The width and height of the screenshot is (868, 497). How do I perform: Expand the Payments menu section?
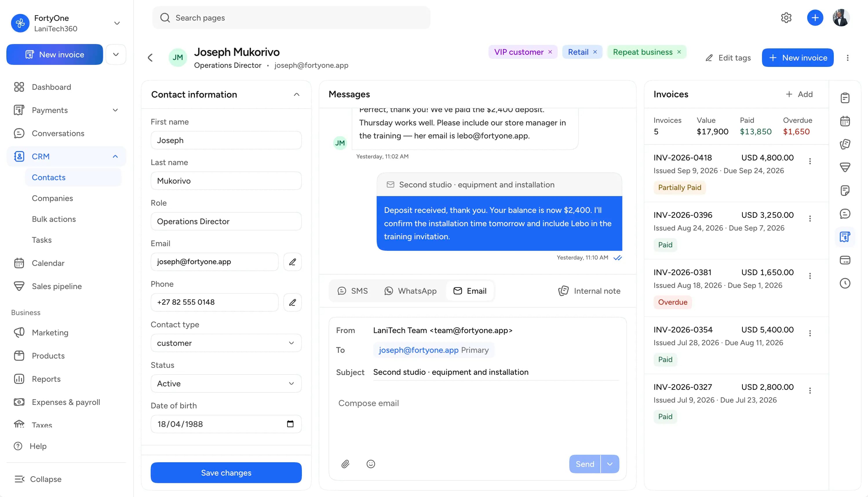pyautogui.click(x=115, y=110)
